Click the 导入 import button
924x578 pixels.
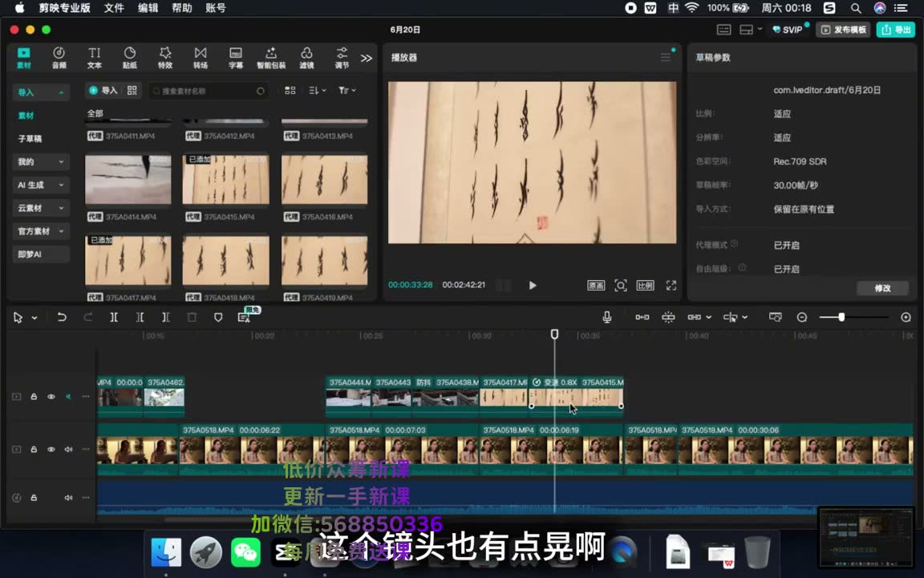point(103,90)
